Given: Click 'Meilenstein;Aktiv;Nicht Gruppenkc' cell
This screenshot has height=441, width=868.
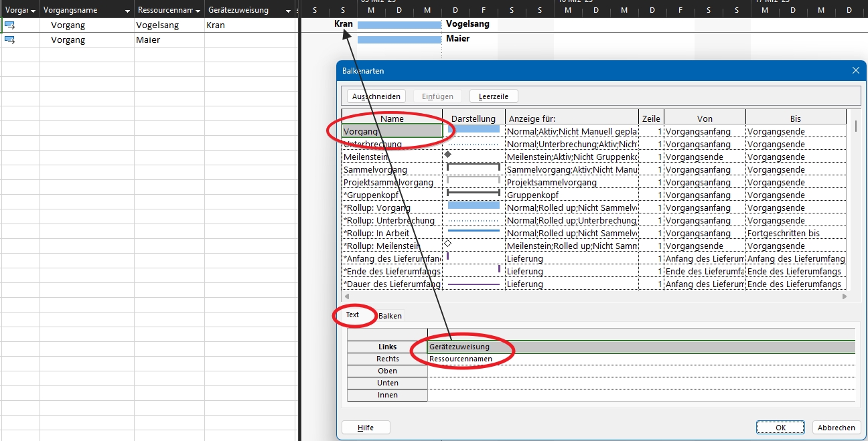Looking at the screenshot, I should [572, 157].
